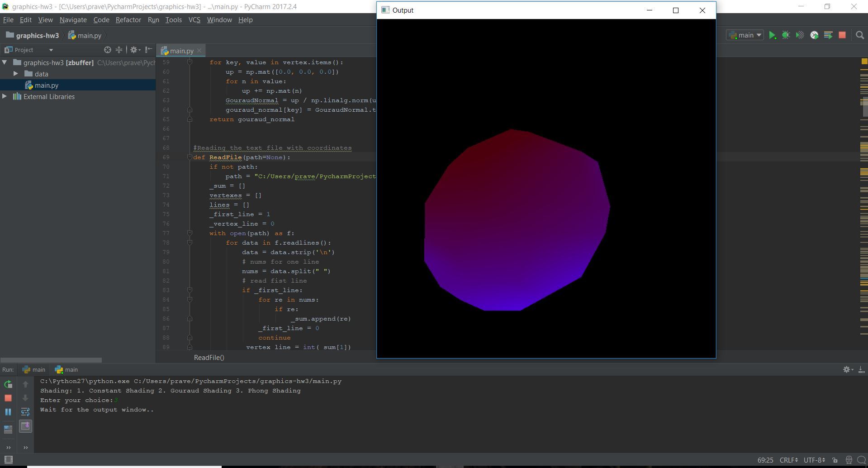Click the 69:25 caret position indicator
The width and height of the screenshot is (868, 468).
point(765,460)
